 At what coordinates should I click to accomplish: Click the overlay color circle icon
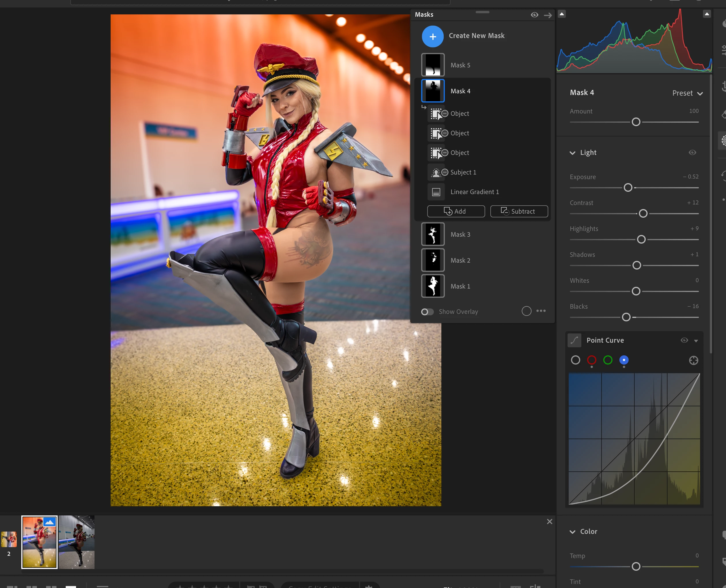click(x=526, y=311)
